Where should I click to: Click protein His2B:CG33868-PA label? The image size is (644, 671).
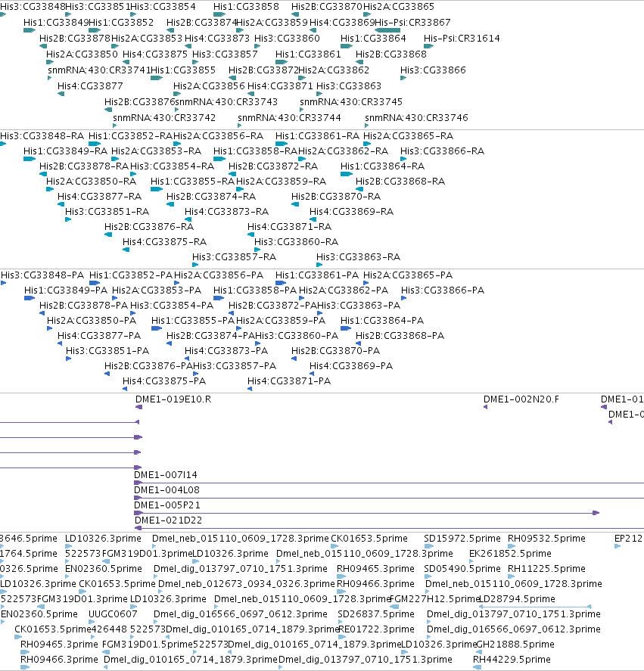400,336
